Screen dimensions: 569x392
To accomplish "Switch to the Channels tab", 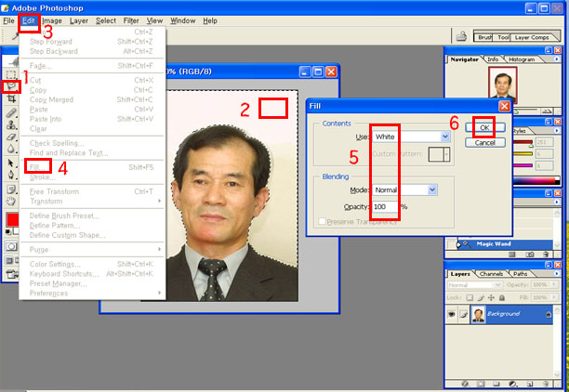I will pos(491,274).
